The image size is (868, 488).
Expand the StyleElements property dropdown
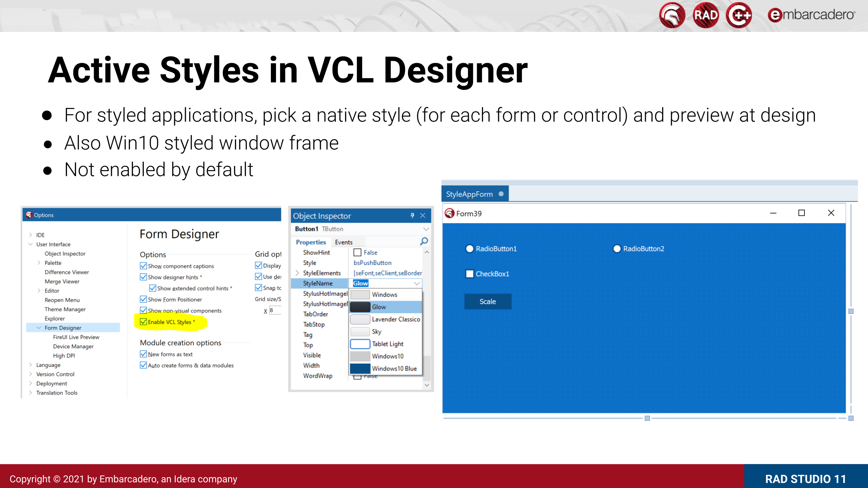pyautogui.click(x=296, y=272)
